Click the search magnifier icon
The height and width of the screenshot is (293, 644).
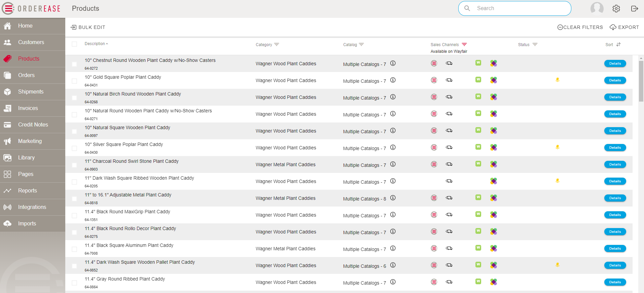[467, 8]
